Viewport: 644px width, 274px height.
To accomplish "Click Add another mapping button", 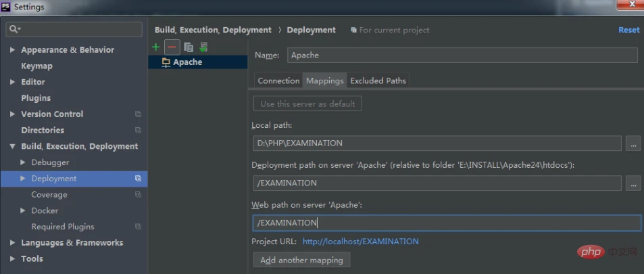I will point(301,260).
